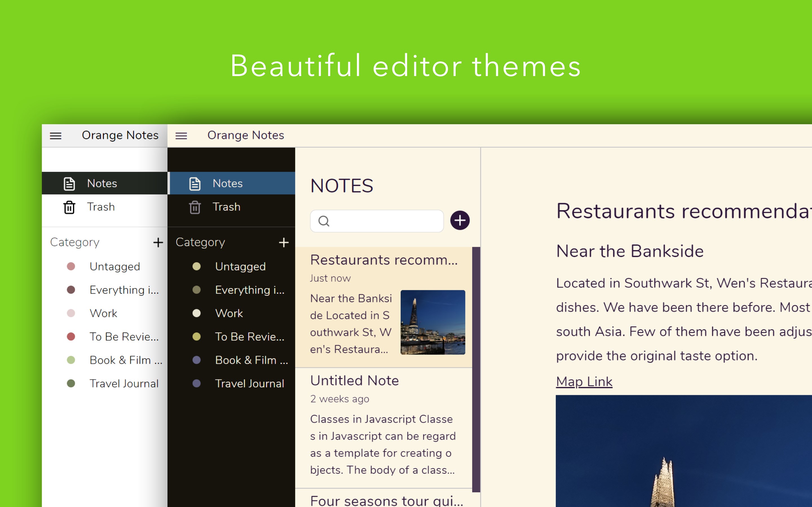
Task: Click the To Be Review color dot, light sidebar
Action: coord(71,337)
